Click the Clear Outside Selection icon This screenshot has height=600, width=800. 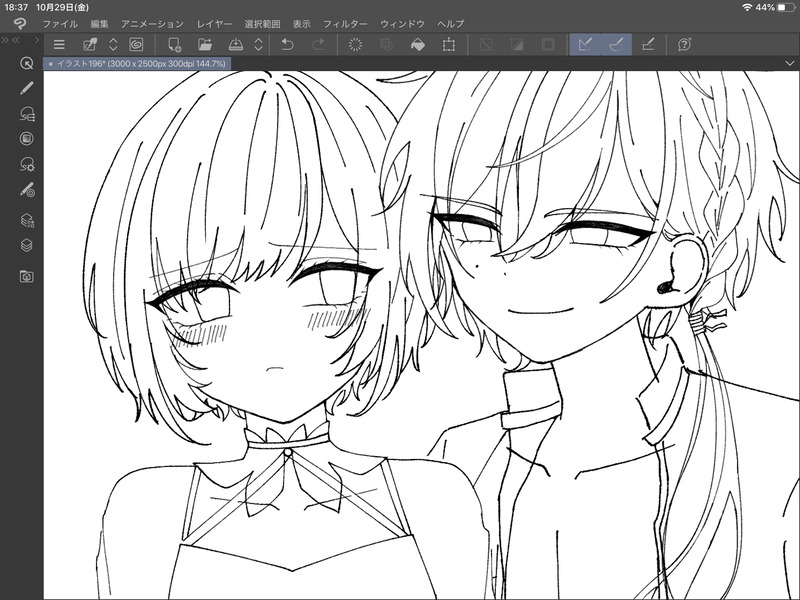click(387, 45)
